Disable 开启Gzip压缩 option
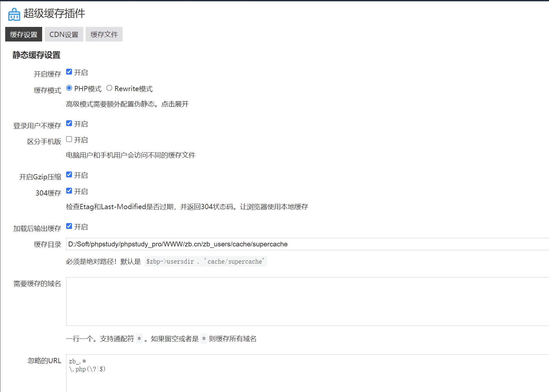 [x=69, y=174]
